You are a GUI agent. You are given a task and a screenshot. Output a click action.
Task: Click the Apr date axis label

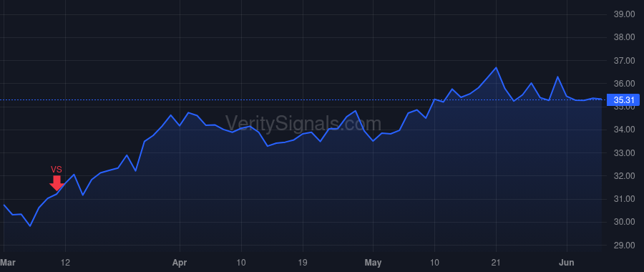pyautogui.click(x=180, y=262)
